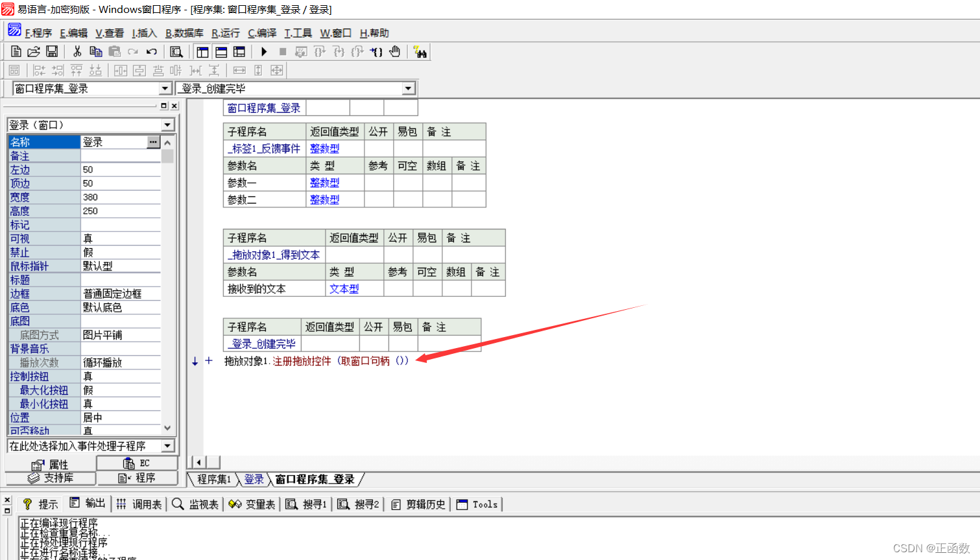Click the Align Top edges icon
This screenshot has width=980, height=560.
click(77, 70)
